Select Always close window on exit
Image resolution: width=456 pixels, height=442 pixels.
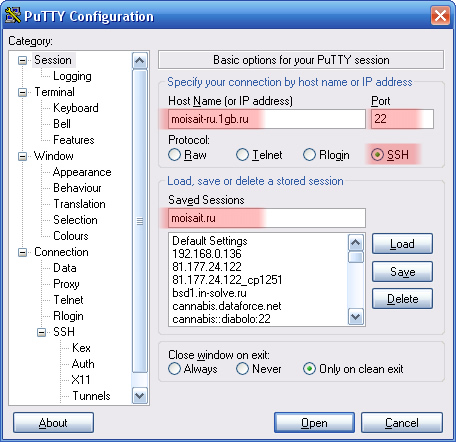174,369
